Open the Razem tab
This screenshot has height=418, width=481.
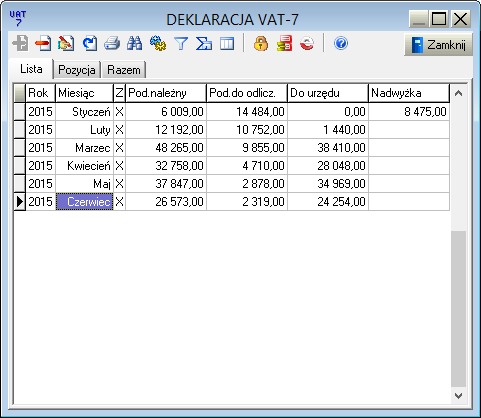124,70
